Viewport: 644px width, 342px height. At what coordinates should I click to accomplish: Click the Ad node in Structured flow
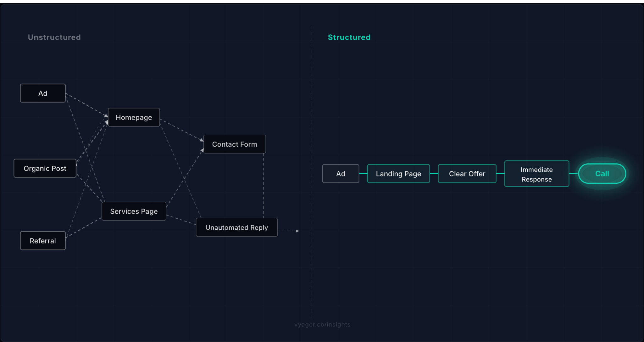click(x=341, y=173)
